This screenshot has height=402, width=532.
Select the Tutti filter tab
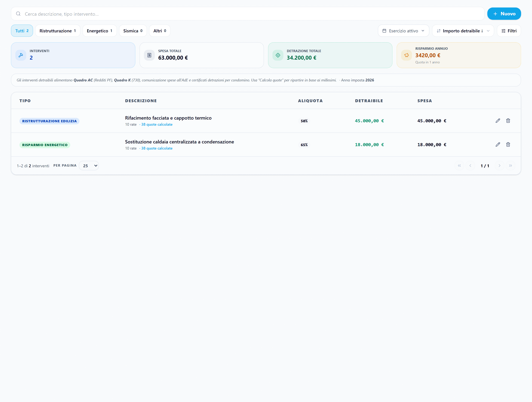click(x=22, y=31)
